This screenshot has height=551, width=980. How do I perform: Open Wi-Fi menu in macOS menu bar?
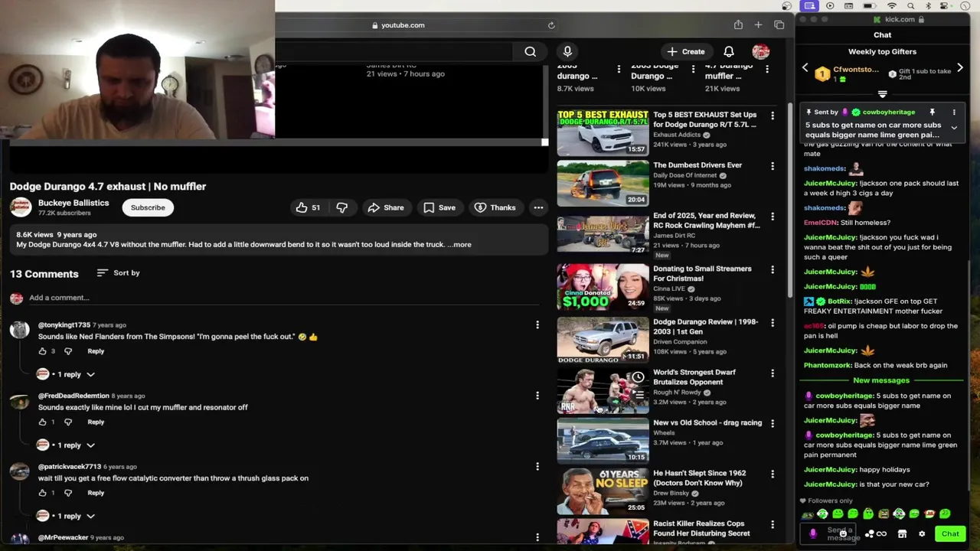click(891, 6)
